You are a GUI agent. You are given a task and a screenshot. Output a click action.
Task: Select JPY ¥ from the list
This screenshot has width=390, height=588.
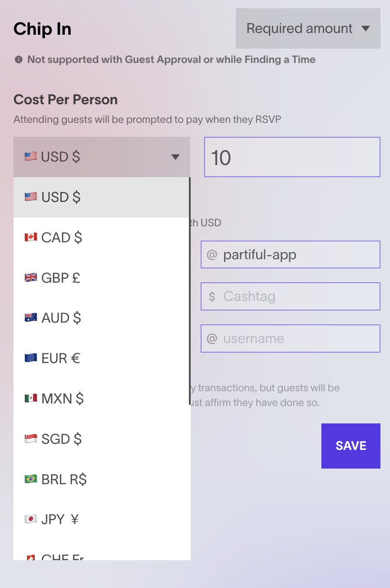[x=102, y=519]
